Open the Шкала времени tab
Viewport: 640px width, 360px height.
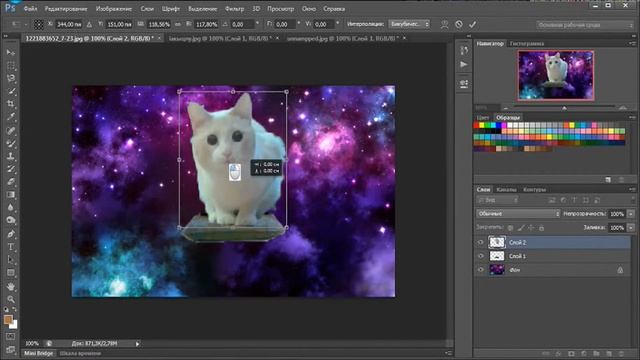[80, 353]
